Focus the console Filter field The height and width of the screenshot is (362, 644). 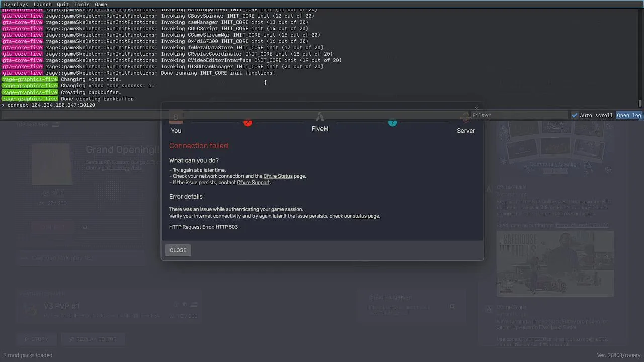[x=518, y=115]
